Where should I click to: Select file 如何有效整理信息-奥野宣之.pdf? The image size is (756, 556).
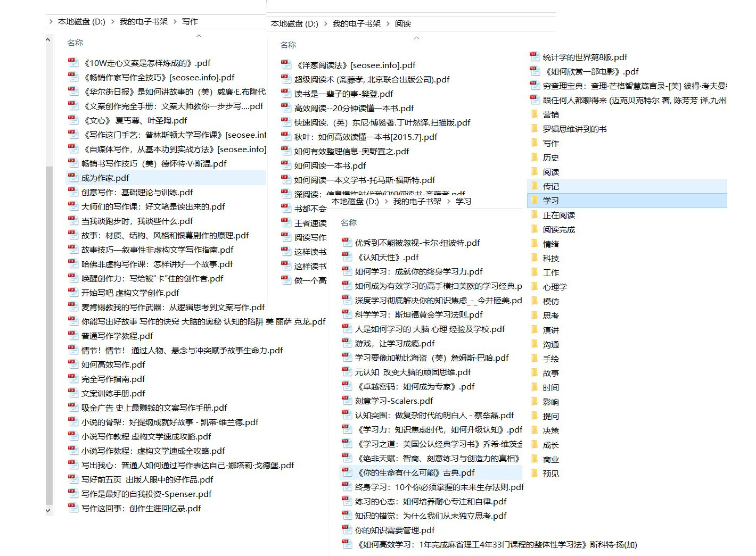pyautogui.click(x=351, y=151)
